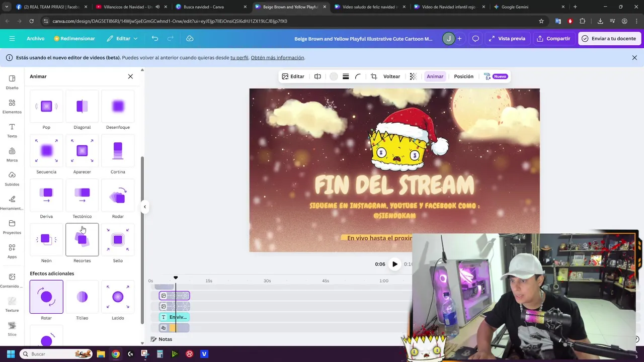
Task: Open Vista previa
Action: (x=507, y=39)
